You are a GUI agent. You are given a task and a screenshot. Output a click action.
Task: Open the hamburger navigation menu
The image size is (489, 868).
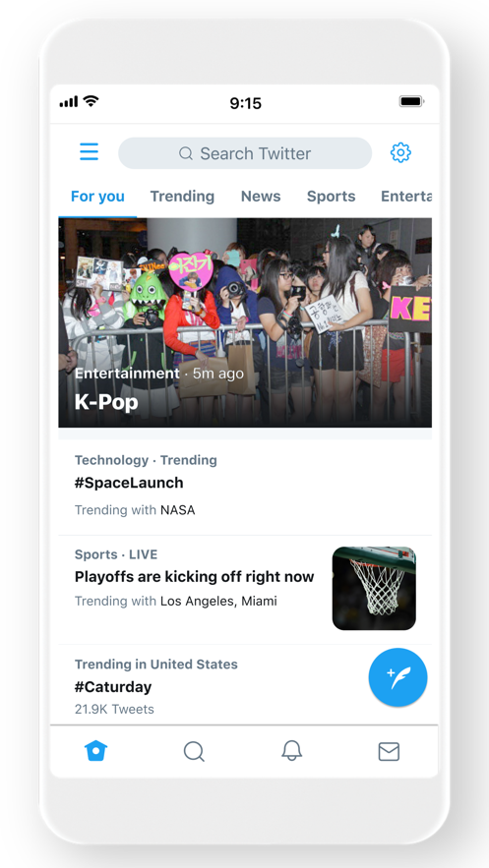tap(90, 151)
